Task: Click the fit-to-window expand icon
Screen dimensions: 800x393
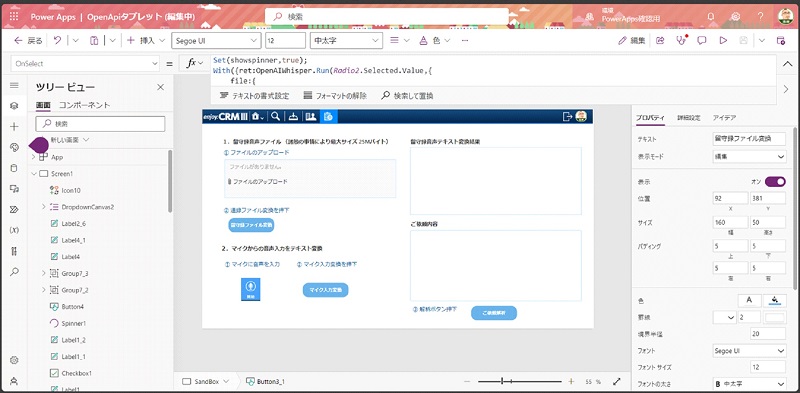Action: (617, 381)
